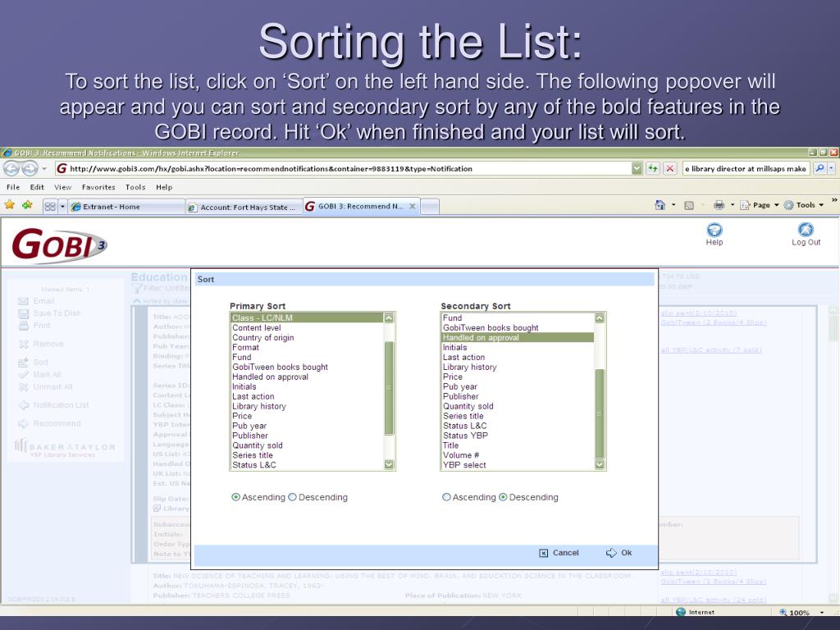Click the Add to Favorites icon
Viewport: 840px width, 630px height.
pos(27,205)
